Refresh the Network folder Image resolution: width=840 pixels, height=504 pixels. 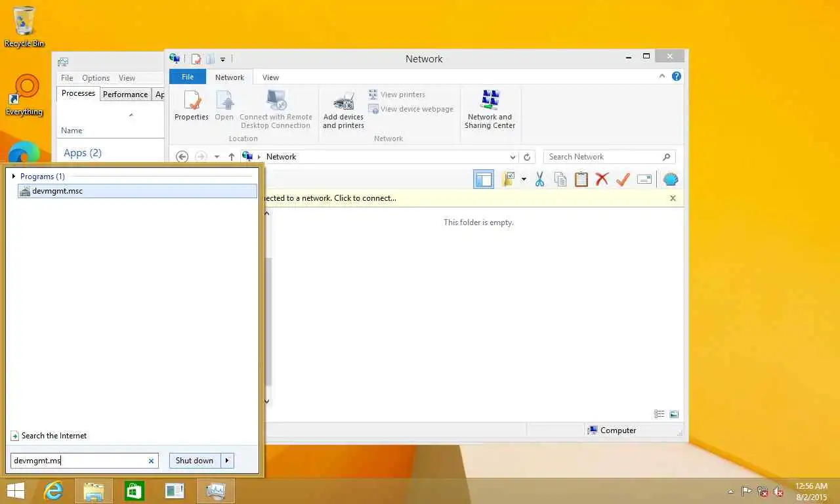tap(527, 157)
